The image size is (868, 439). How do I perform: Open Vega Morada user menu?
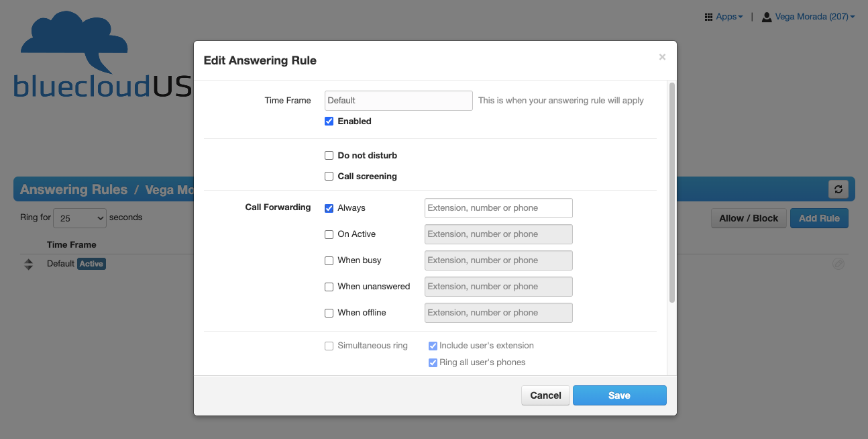[814, 17]
